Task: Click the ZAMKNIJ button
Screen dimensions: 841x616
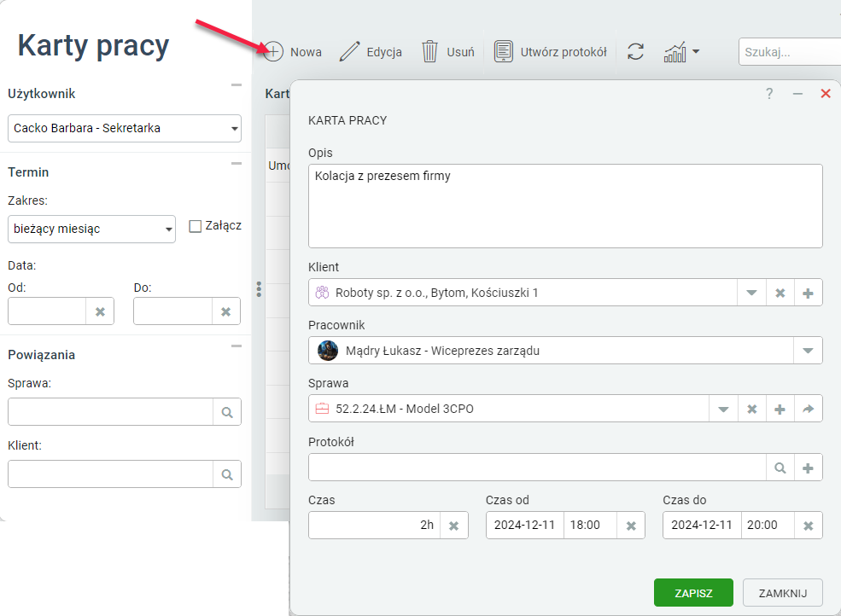Action: point(783,593)
